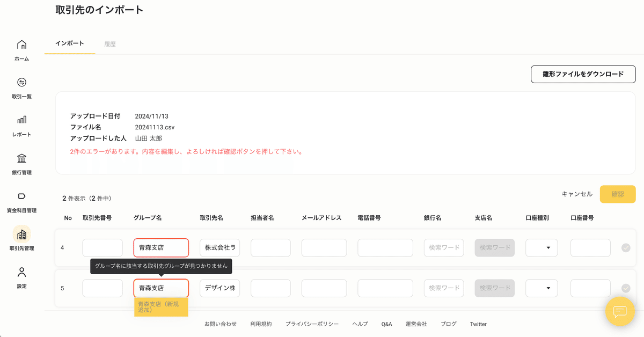Click メールアドレス field in row 4
Viewport: 644px width, 337px height.
coord(324,248)
